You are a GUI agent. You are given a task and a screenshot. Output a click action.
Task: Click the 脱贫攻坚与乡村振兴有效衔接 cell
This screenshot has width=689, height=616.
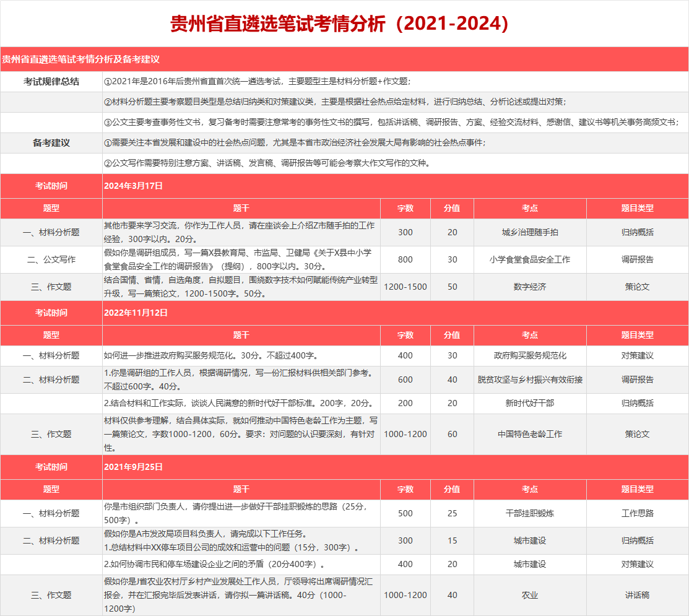(529, 380)
